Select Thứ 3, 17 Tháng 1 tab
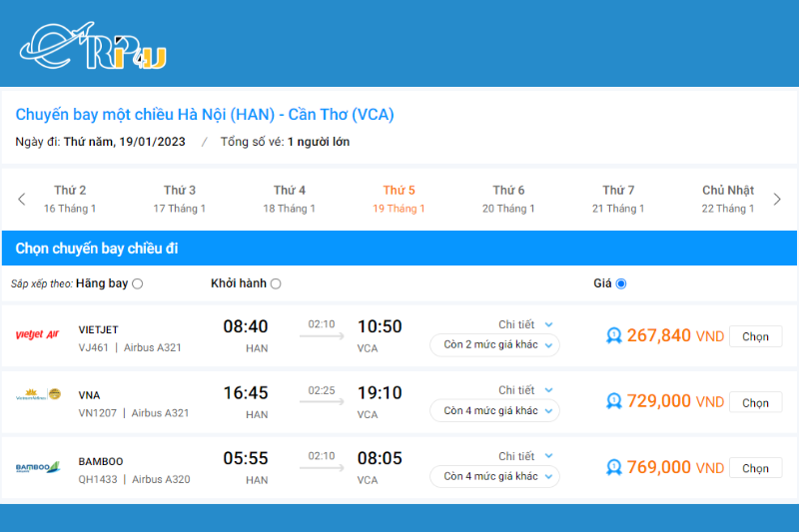 pos(180,199)
